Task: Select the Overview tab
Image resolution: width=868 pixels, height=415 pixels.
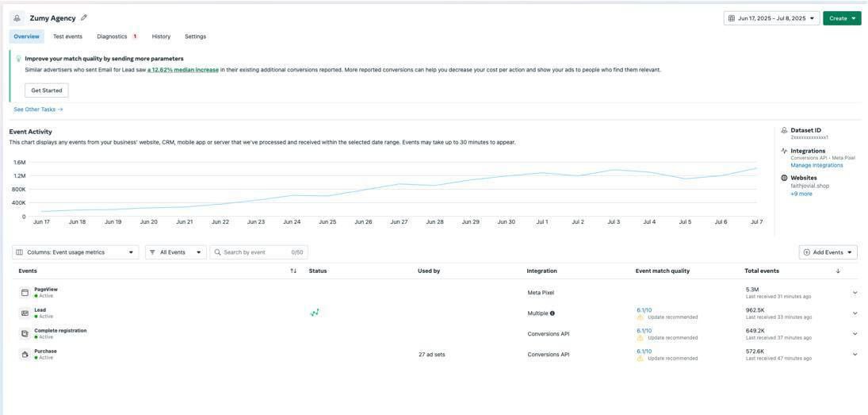Action: [27, 37]
